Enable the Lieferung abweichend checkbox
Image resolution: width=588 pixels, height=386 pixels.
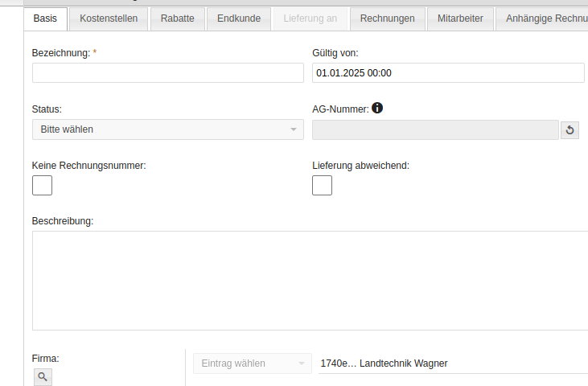[x=322, y=186]
